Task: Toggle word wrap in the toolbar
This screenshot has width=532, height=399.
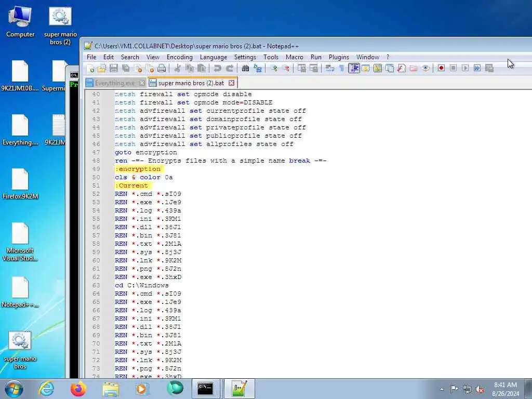Action: pos(330,68)
